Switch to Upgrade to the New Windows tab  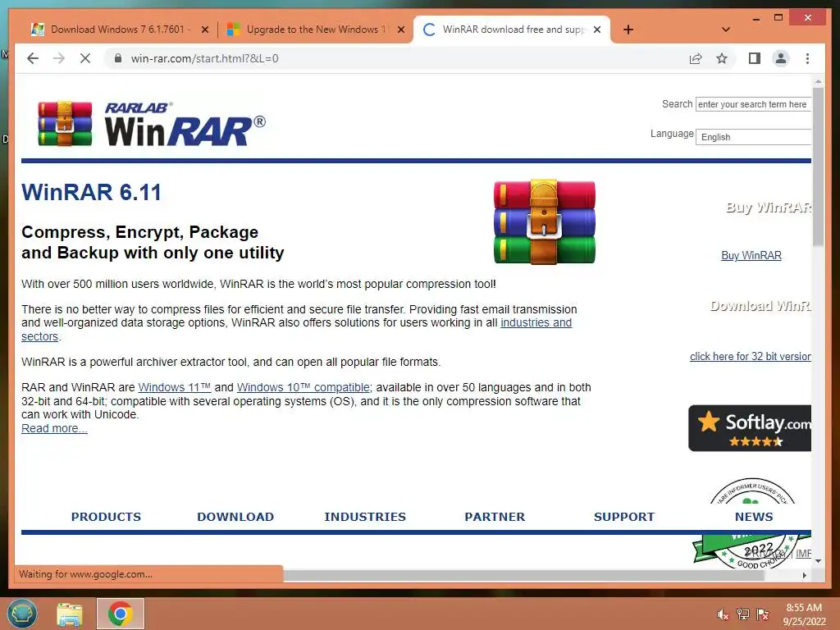tap(316, 30)
